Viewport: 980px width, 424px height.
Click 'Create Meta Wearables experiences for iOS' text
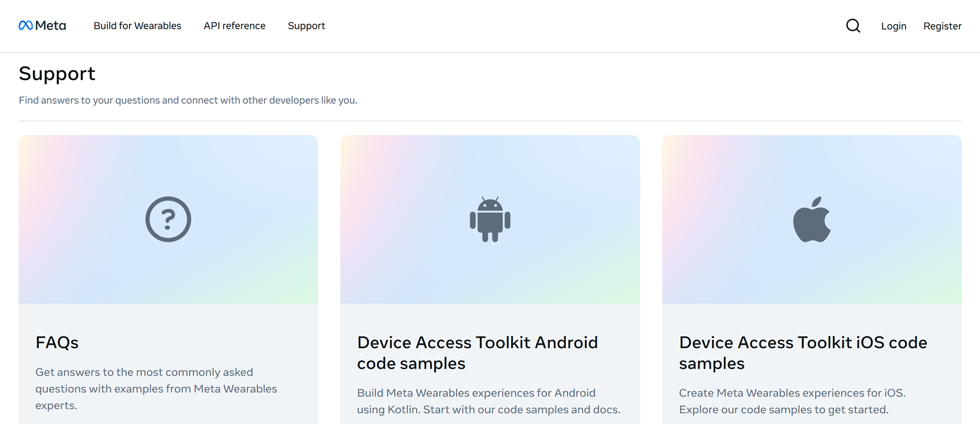[792, 401]
